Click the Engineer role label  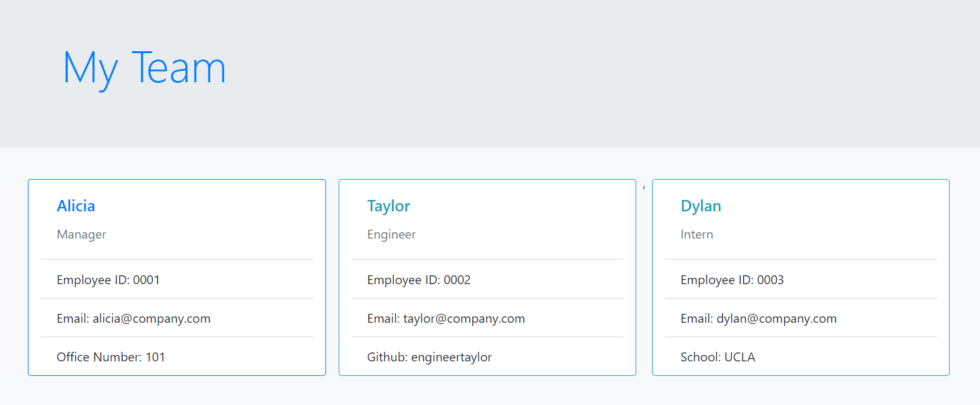391,235
